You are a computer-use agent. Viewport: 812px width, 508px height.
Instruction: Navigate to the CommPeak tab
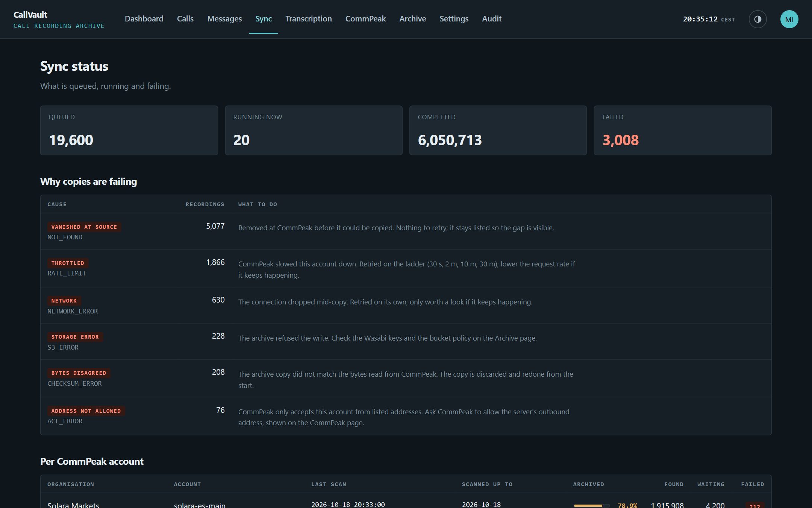(x=365, y=19)
